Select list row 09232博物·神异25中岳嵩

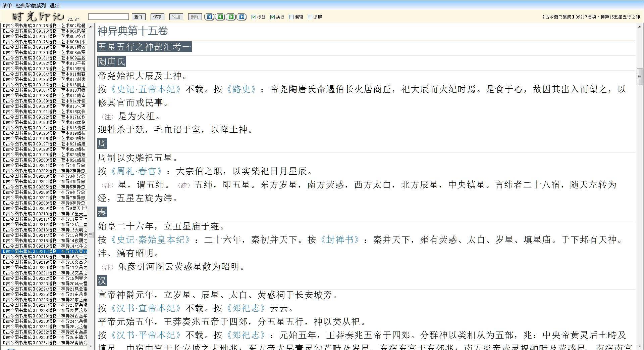tap(44, 332)
